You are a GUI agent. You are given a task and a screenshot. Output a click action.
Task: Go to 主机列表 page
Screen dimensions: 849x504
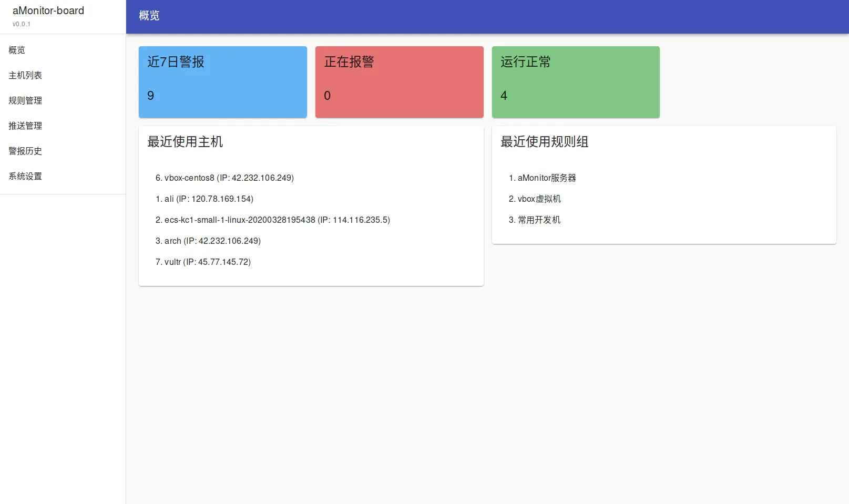(25, 75)
